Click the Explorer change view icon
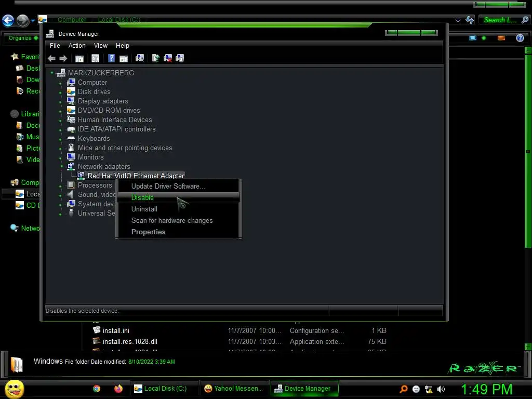Viewport: 532px width, 399px height. point(473,38)
